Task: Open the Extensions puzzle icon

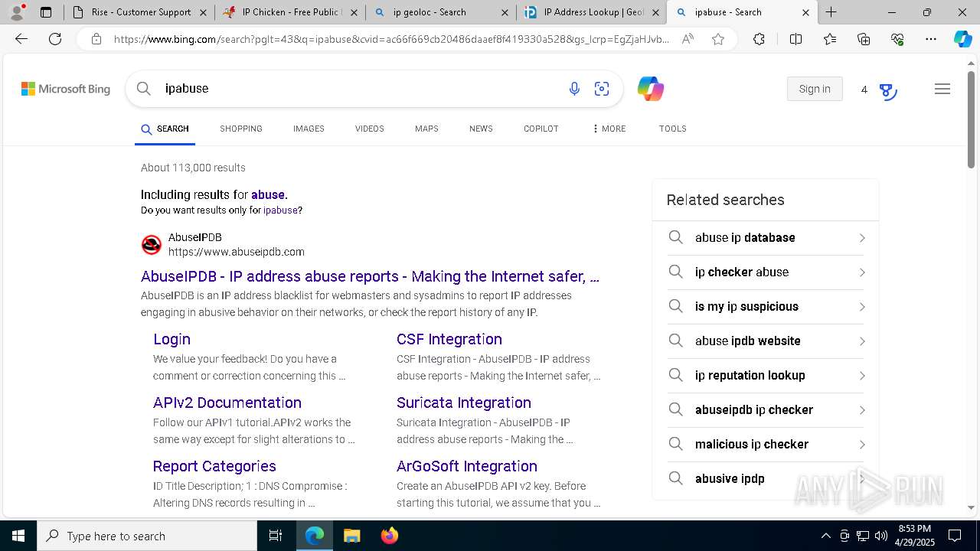Action: pos(759,39)
